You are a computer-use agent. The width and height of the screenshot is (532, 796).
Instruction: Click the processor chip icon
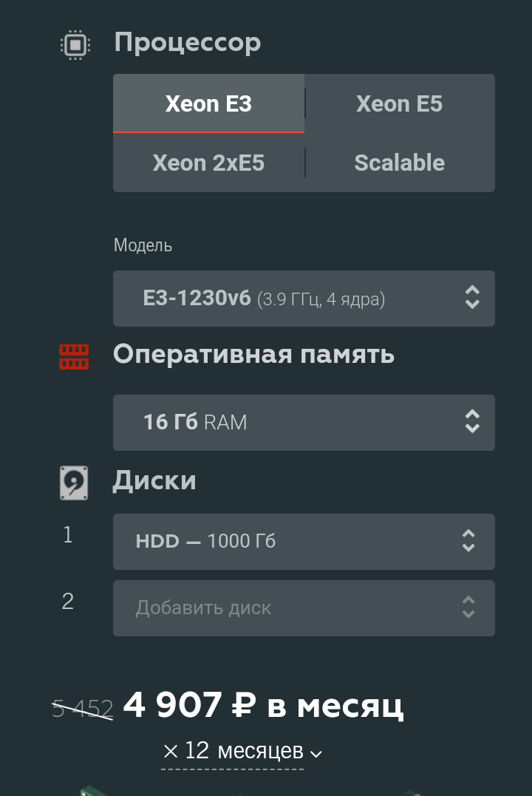point(75,45)
